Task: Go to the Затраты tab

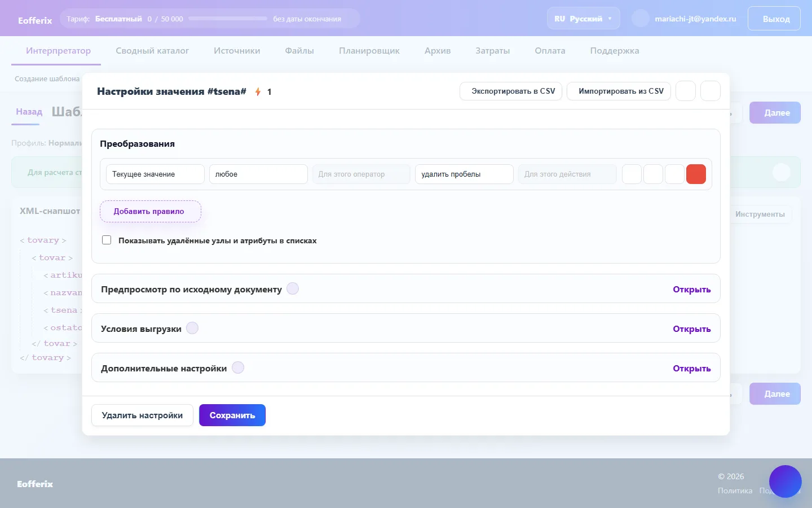Action: point(492,51)
